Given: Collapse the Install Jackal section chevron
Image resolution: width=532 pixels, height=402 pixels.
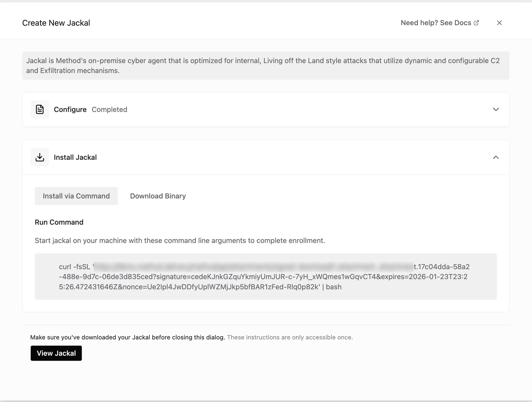Looking at the screenshot, I should (x=496, y=157).
